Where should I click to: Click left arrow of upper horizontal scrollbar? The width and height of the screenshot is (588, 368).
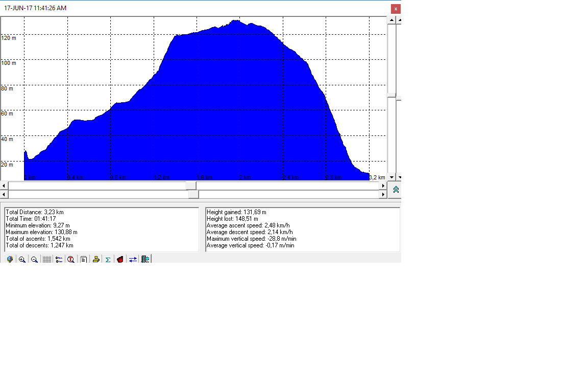[x=4, y=186]
